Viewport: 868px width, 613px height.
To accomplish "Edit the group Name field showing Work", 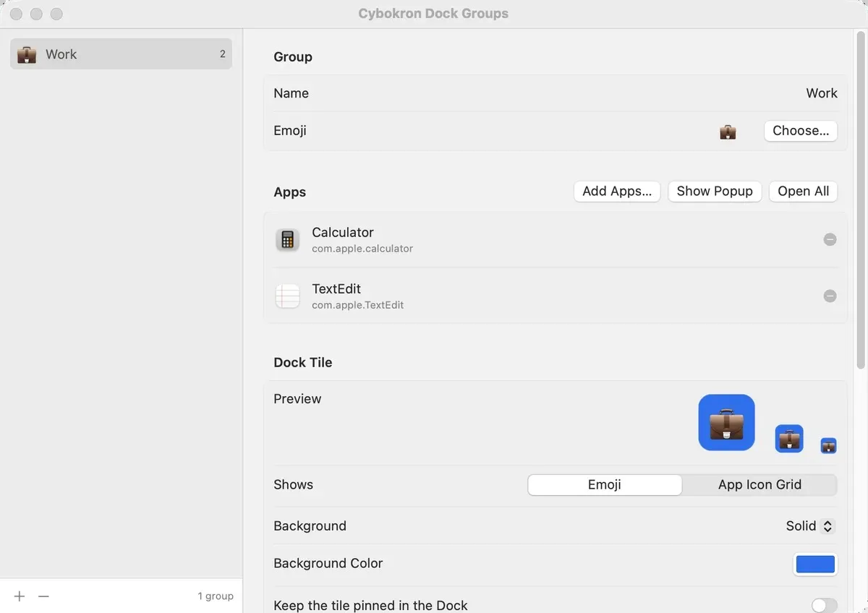I will pos(822,93).
